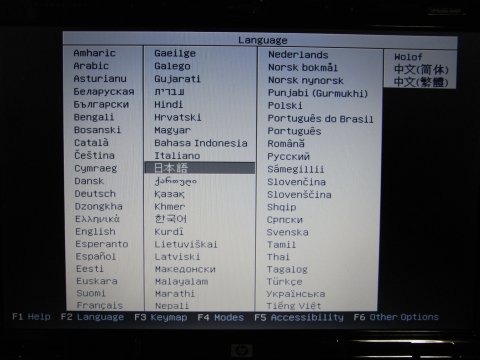
Task: Select Tiếng Việt language
Action: pyautogui.click(x=293, y=306)
